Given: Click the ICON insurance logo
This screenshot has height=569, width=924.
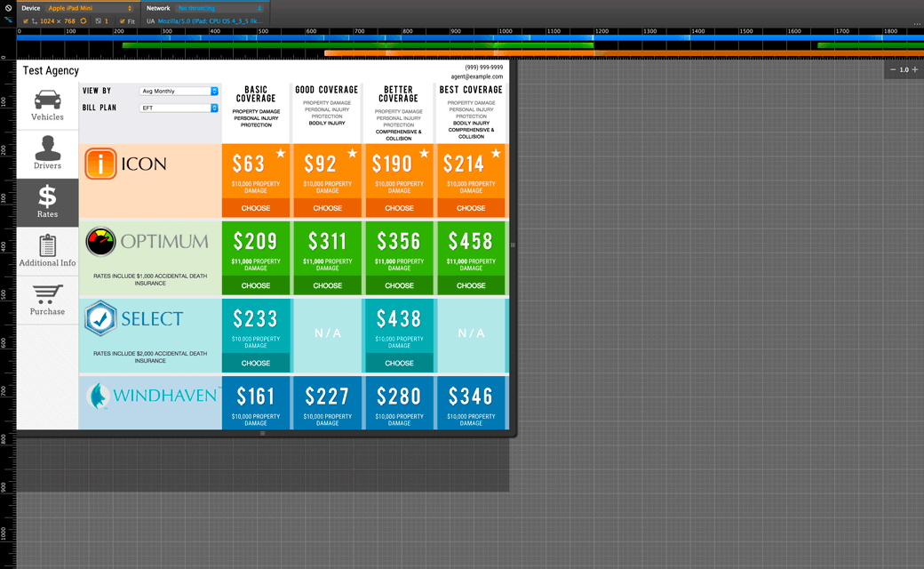Looking at the screenshot, I should pos(125,164).
